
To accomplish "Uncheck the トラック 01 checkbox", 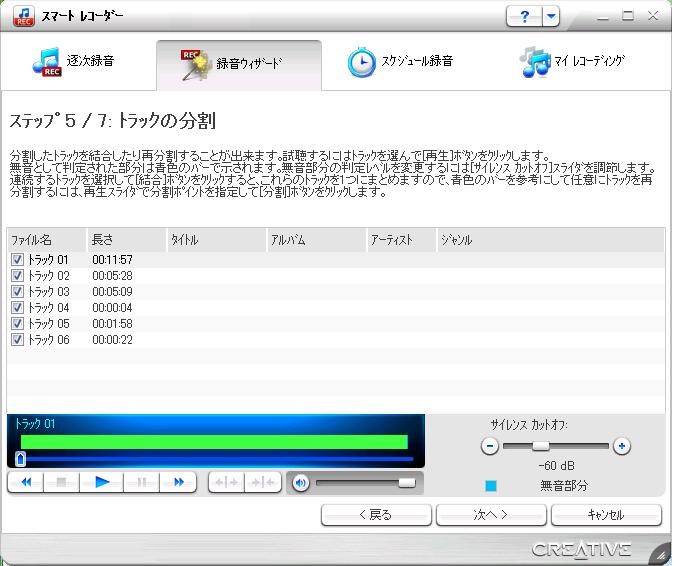I will [x=17, y=260].
